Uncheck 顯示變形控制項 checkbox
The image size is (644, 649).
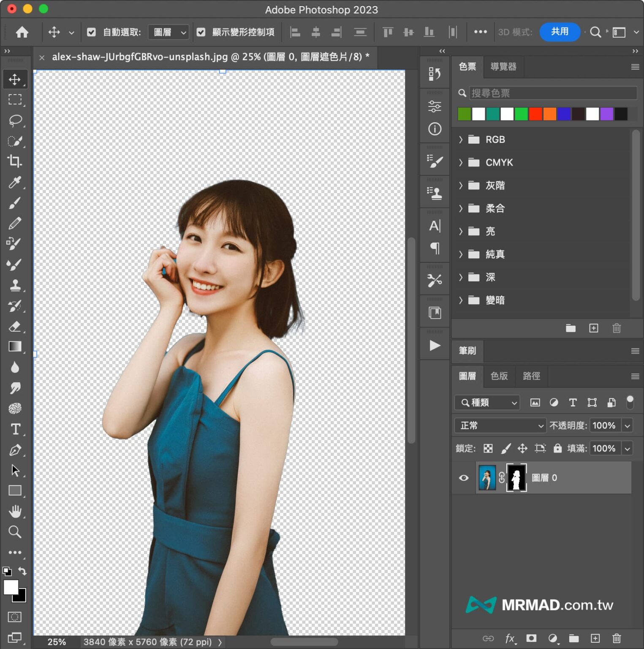(201, 32)
